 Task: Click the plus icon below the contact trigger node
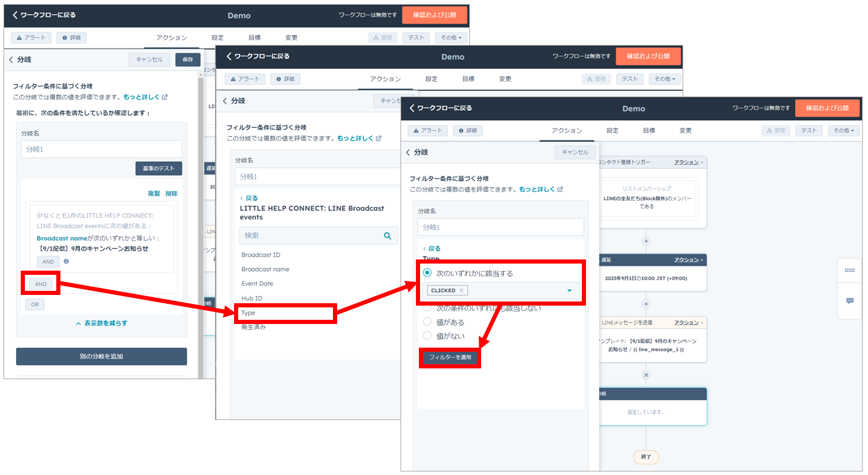[646, 241]
